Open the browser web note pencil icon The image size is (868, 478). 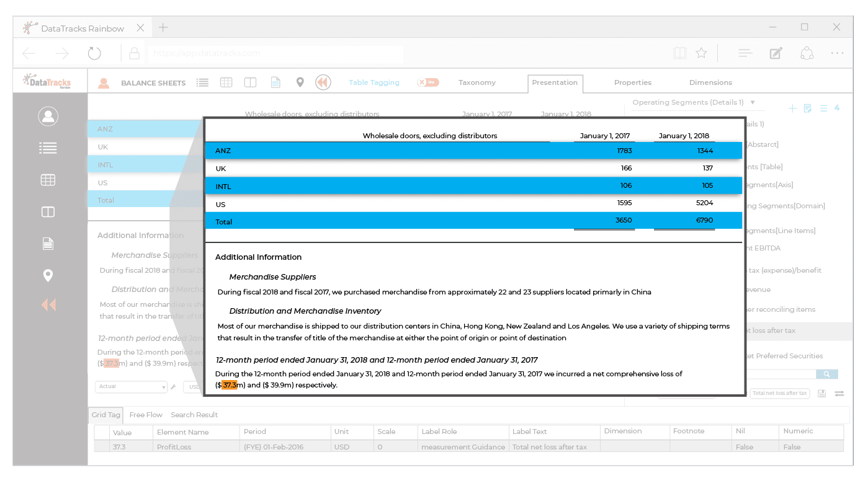pos(776,53)
